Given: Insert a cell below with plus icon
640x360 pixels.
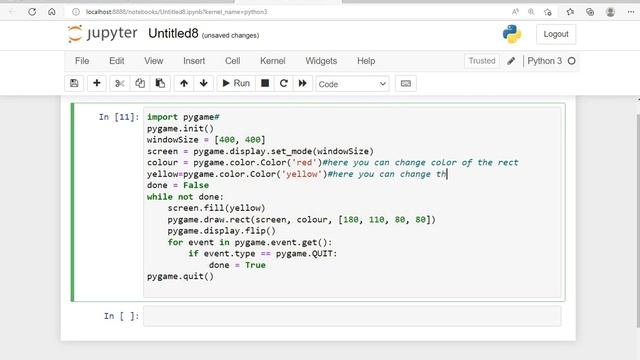Looking at the screenshot, I should click(97, 83).
